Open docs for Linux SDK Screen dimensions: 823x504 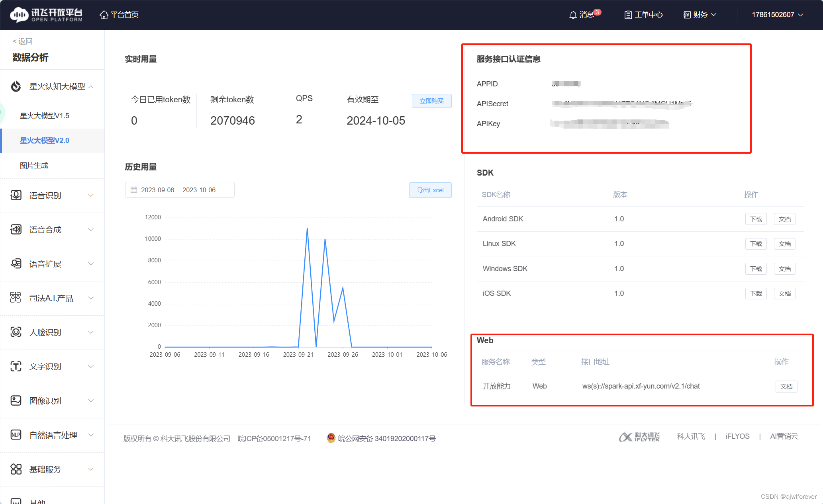[x=785, y=244]
